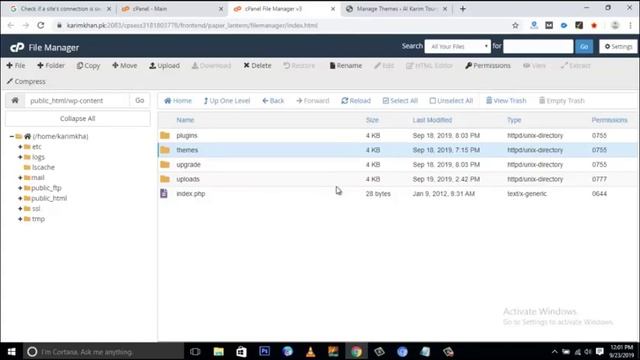Click Select All files
This screenshot has width=640, height=360.
(400, 100)
